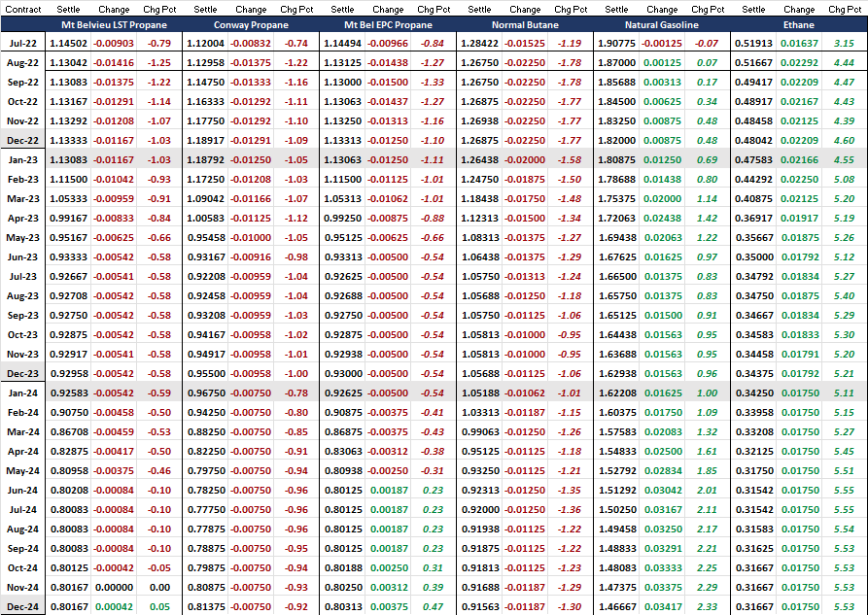Click the Contract column heading
This screenshot has height=615, width=868.
pyautogui.click(x=23, y=10)
